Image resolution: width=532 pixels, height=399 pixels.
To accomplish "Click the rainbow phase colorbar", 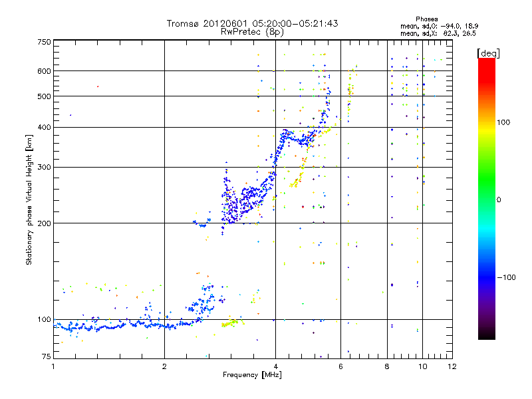I will 487,198.
